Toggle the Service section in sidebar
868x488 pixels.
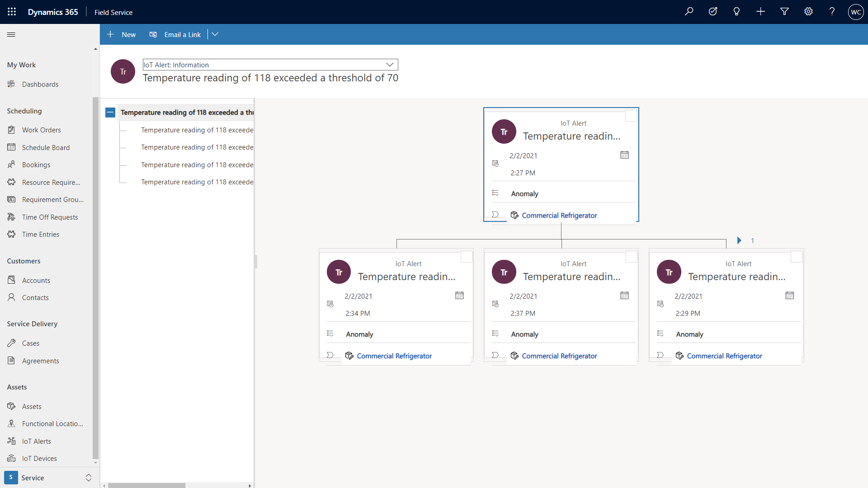[x=88, y=477]
